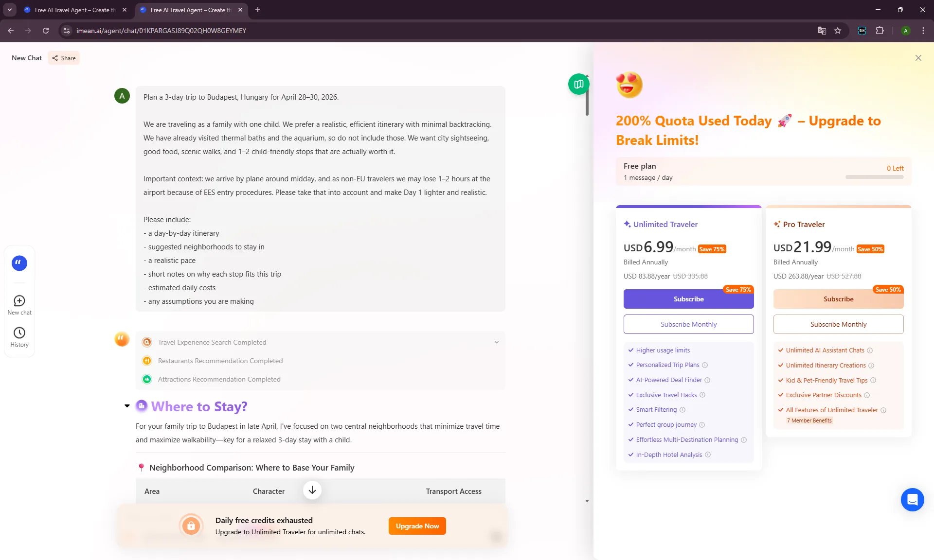Open Chrome profile avatar

pos(905,31)
